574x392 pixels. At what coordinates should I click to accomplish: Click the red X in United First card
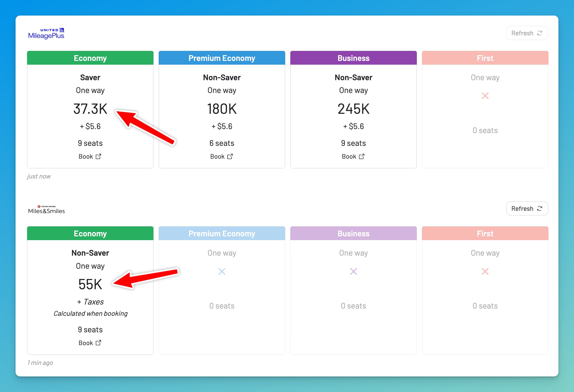(x=485, y=96)
